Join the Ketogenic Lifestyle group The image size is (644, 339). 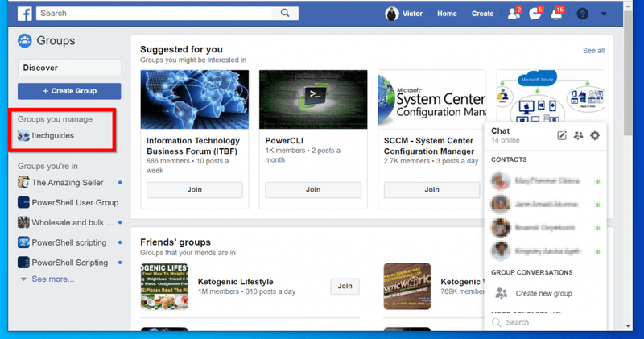[x=345, y=286]
